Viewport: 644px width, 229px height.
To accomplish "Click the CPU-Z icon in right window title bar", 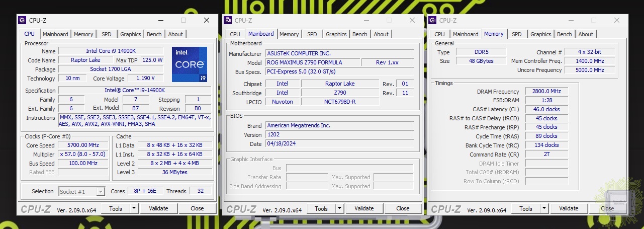I will click(432, 20).
